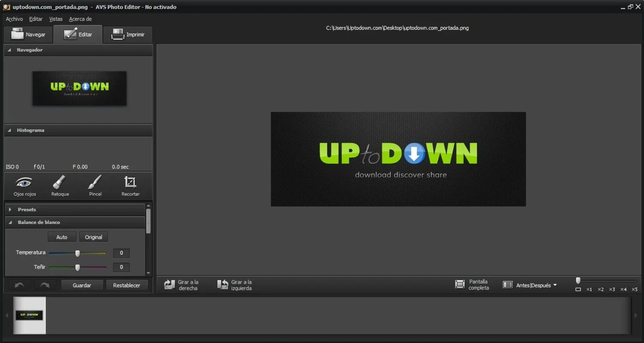The width and height of the screenshot is (644, 343).
Task: Click the fit-to-window zoom icon
Action: coord(578,289)
